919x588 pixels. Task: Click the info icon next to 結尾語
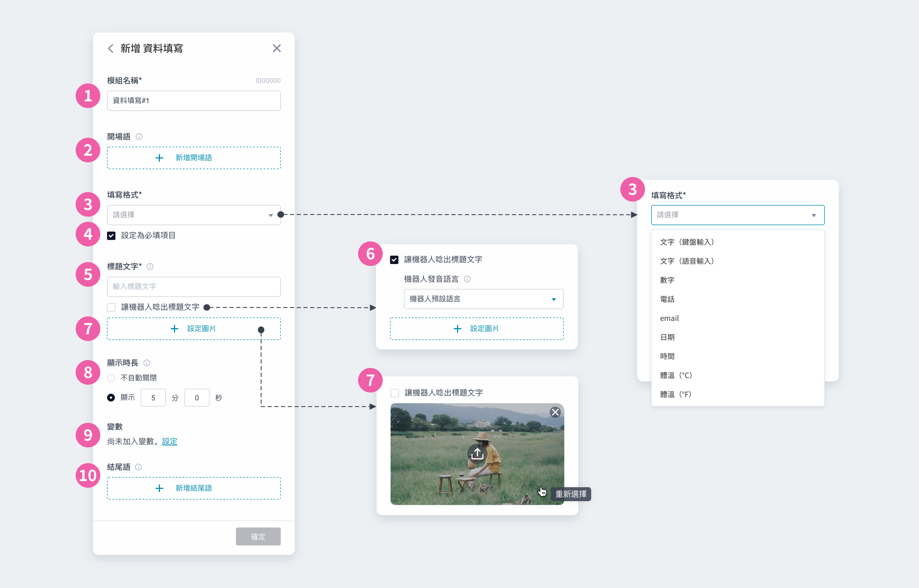pyautogui.click(x=139, y=467)
